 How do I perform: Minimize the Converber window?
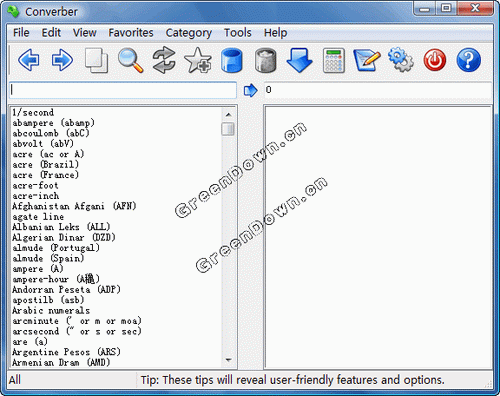pyautogui.click(x=425, y=9)
